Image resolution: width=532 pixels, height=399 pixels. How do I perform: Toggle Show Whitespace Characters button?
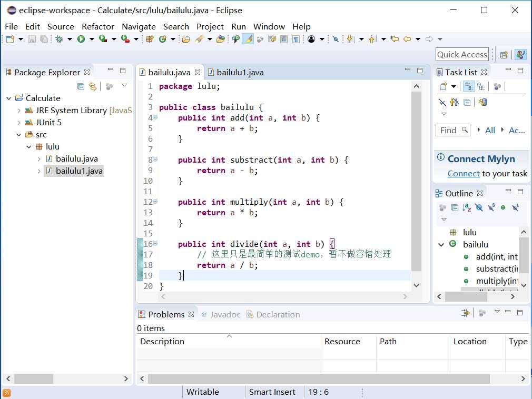(296, 39)
